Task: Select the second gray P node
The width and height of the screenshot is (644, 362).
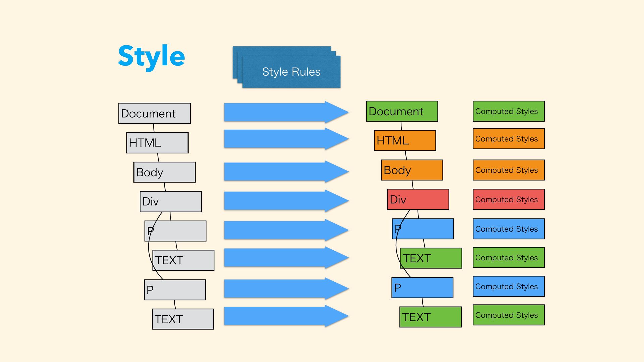Action: 175,290
